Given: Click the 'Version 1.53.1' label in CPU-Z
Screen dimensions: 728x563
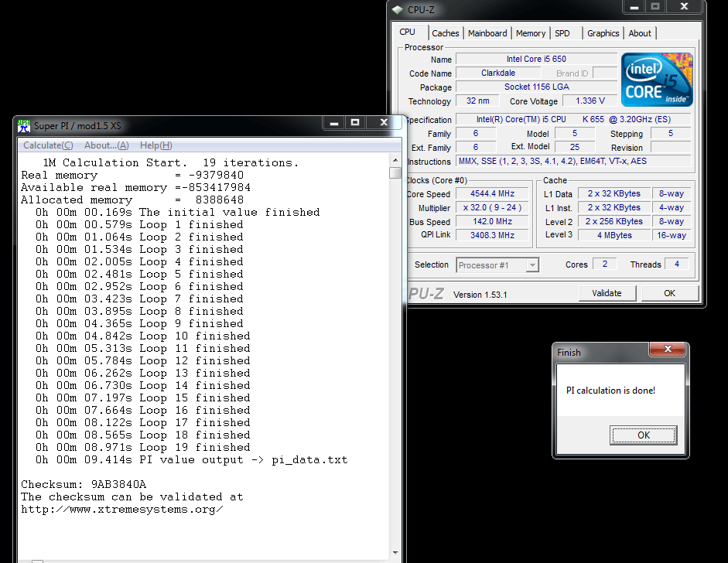Looking at the screenshot, I should pos(480,295).
